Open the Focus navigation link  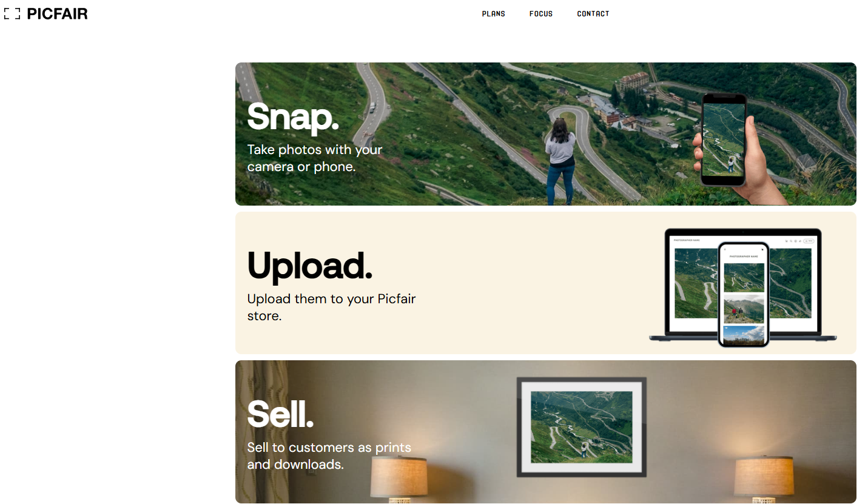(x=541, y=14)
